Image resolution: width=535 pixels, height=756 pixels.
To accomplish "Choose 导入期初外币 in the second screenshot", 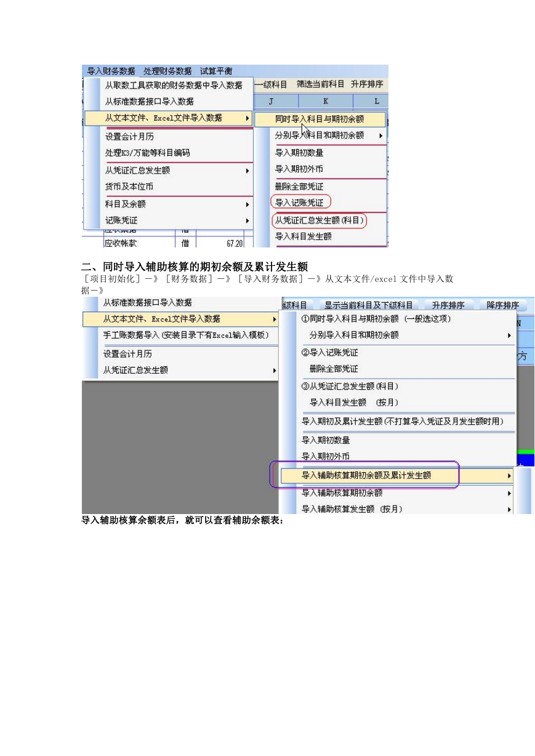I will pyautogui.click(x=398, y=457).
